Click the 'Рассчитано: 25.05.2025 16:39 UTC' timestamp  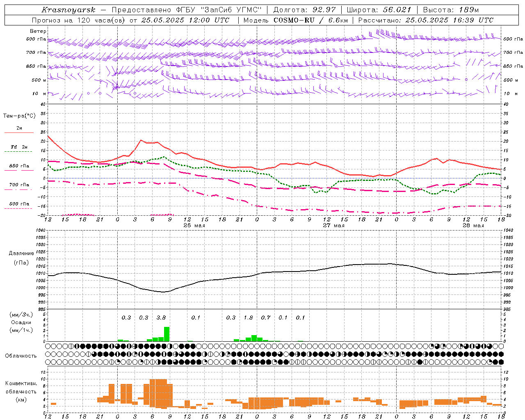click(x=426, y=20)
